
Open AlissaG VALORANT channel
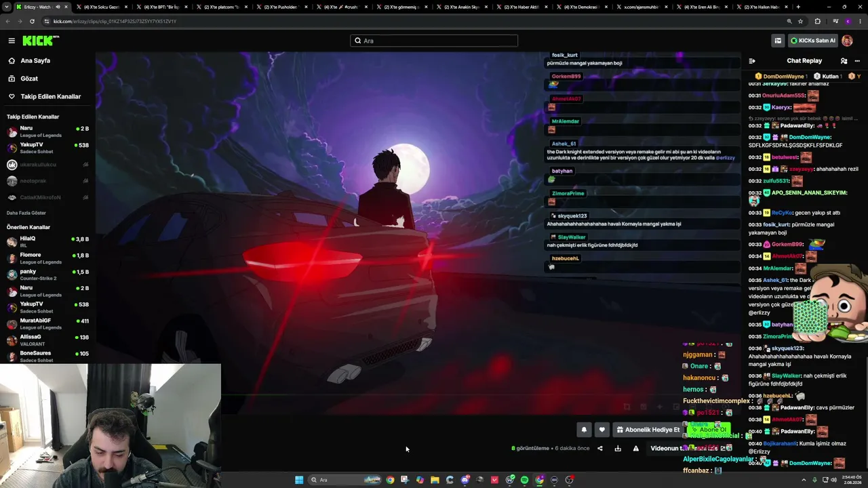point(47,340)
